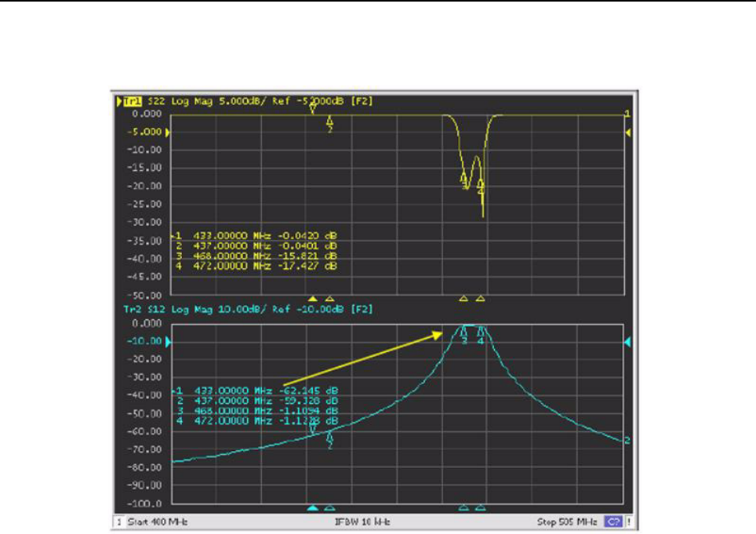Select the cyan reference level arrow left of Tr2 graph

[168, 342]
